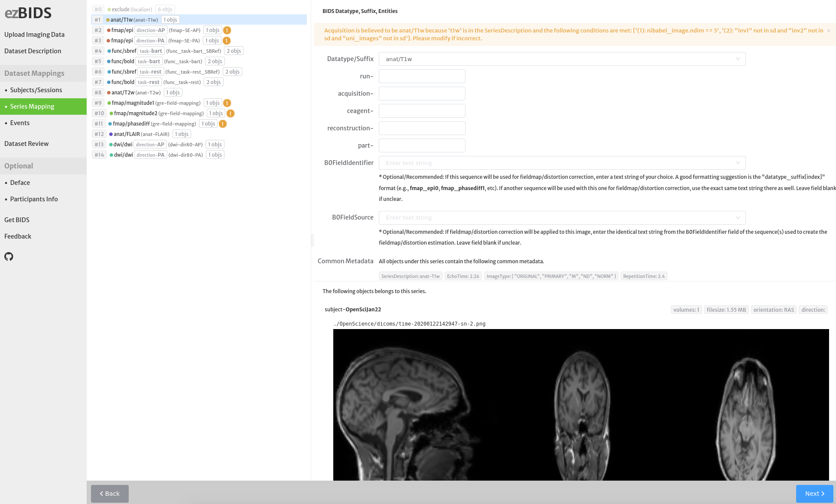836x504 pixels.
Task: Click the acquisition- input field
Action: [422, 94]
